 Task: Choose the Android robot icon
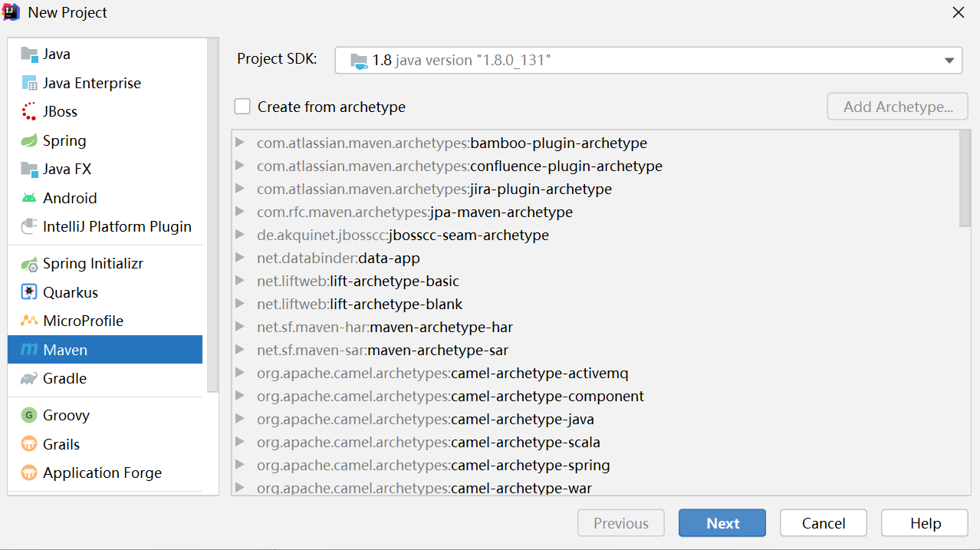pos(29,198)
